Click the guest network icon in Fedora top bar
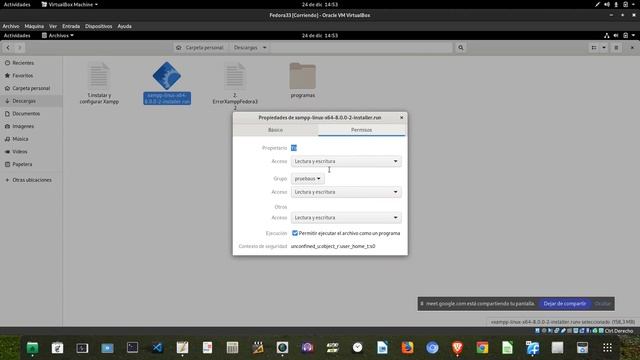This screenshot has height=360, width=640. [607, 36]
